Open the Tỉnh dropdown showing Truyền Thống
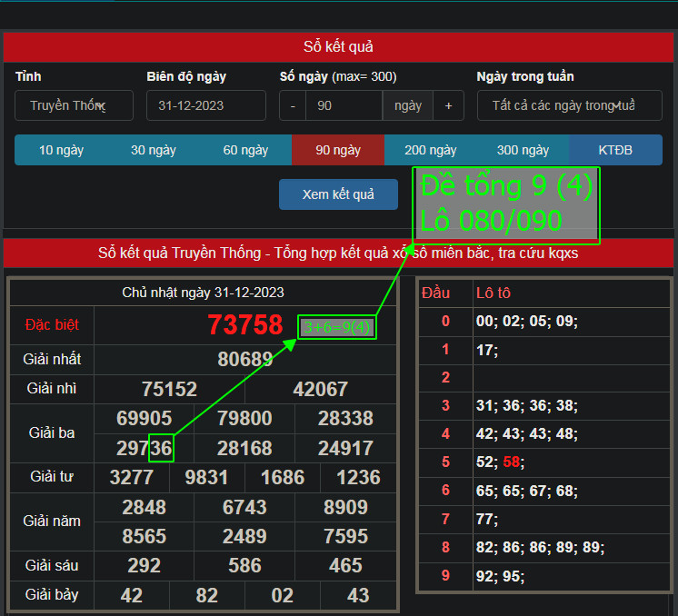Screen dimensions: 678x616 (x=74, y=105)
